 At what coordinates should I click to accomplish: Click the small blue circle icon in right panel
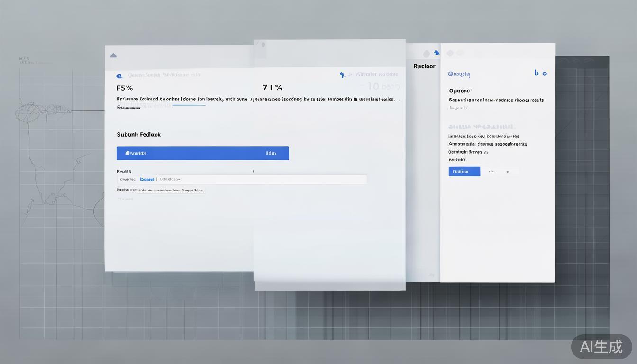tap(545, 73)
